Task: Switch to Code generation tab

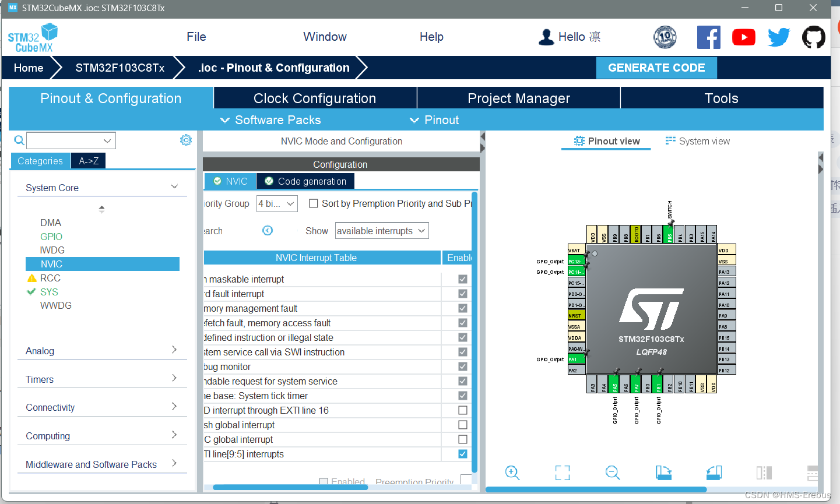Action: (x=305, y=181)
